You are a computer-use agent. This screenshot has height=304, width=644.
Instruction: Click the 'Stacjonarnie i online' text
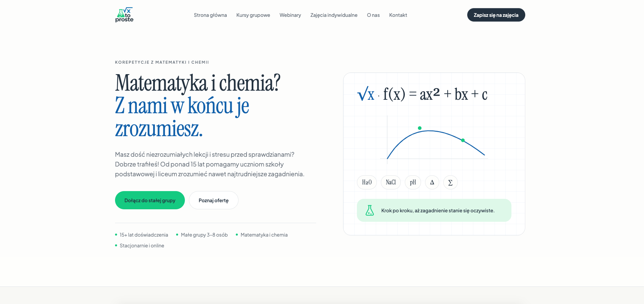[x=142, y=246]
